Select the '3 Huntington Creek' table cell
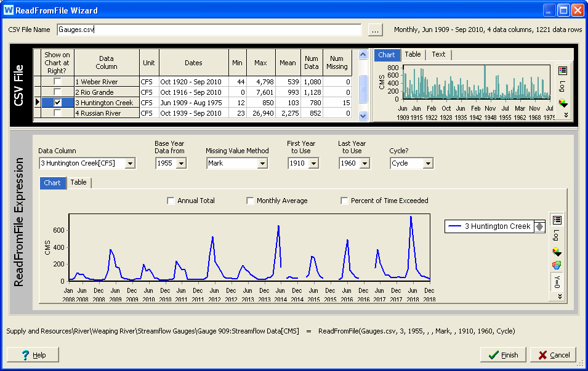 (107, 102)
